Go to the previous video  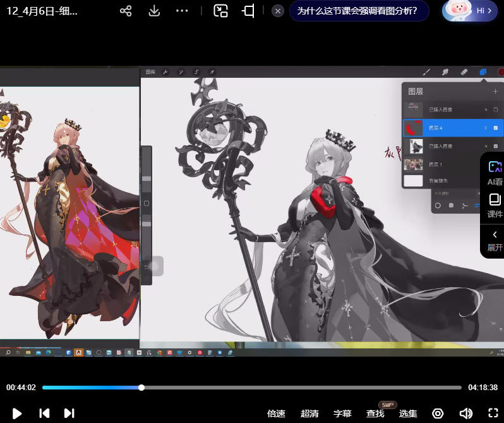pos(44,413)
